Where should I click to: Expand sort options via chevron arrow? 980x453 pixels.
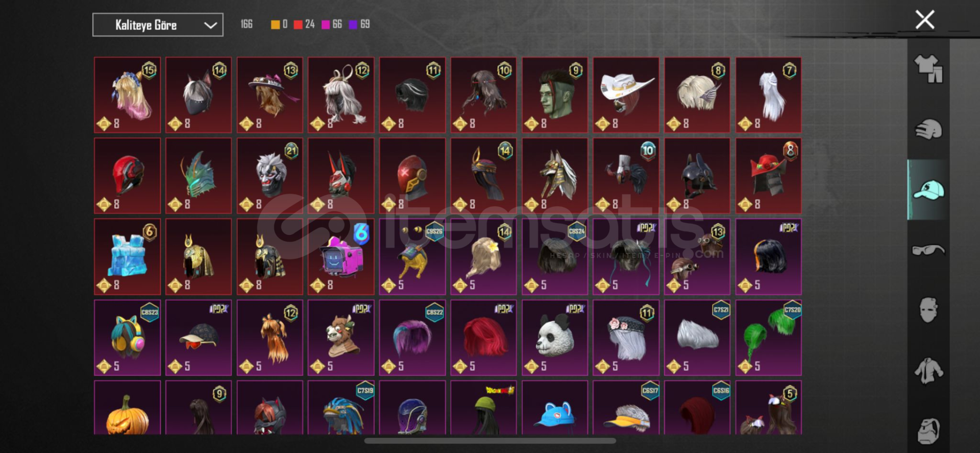coord(210,25)
